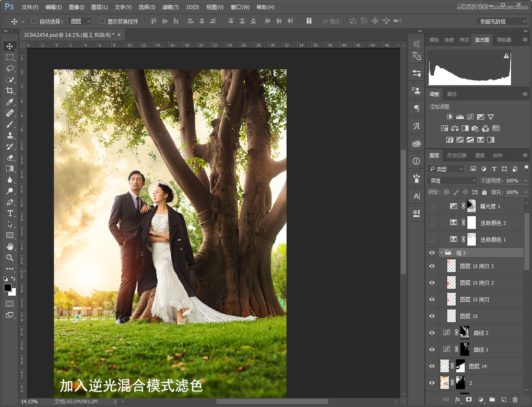Select the Hand tool
Image resolution: width=532 pixels, height=407 pixels.
click(x=10, y=247)
